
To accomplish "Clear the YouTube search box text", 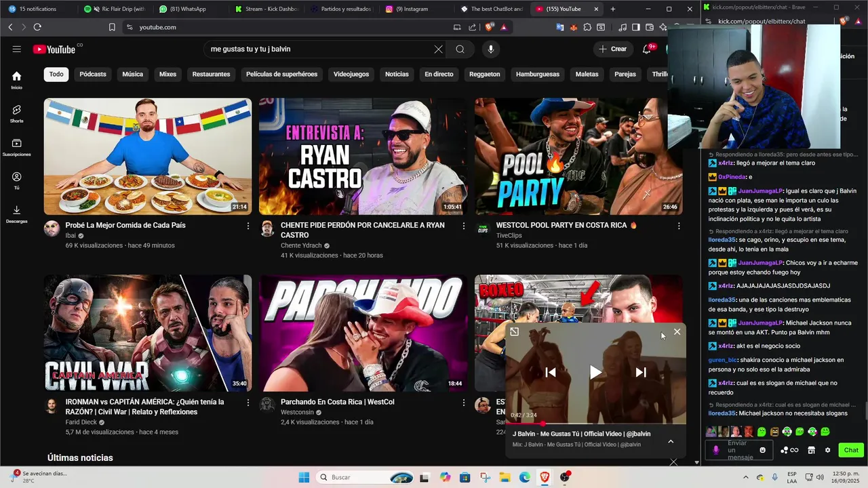I will (438, 49).
